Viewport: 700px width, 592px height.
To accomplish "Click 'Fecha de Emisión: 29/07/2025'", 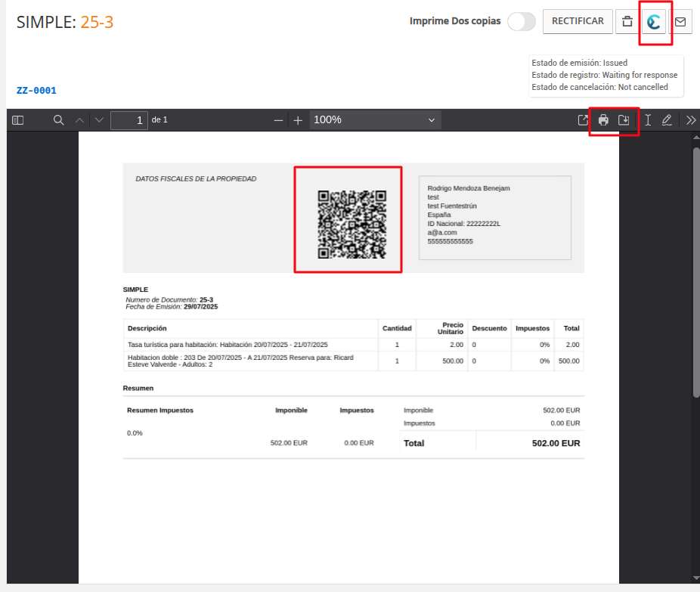I will pos(172,307).
